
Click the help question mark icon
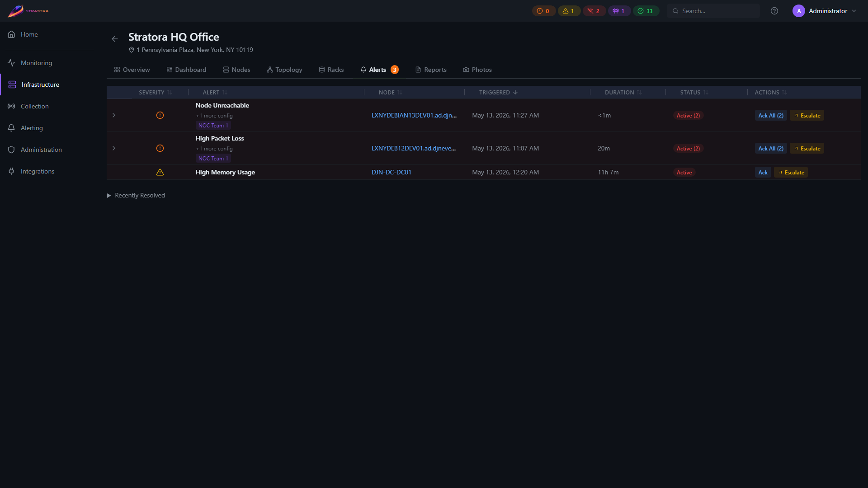click(x=774, y=11)
